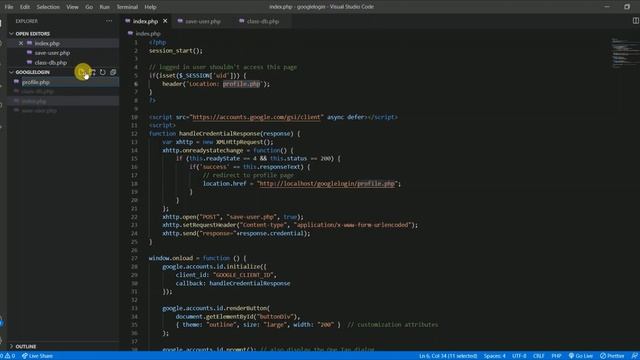The width and height of the screenshot is (640, 360).
Task: Open the View menu
Action: (x=72, y=7)
